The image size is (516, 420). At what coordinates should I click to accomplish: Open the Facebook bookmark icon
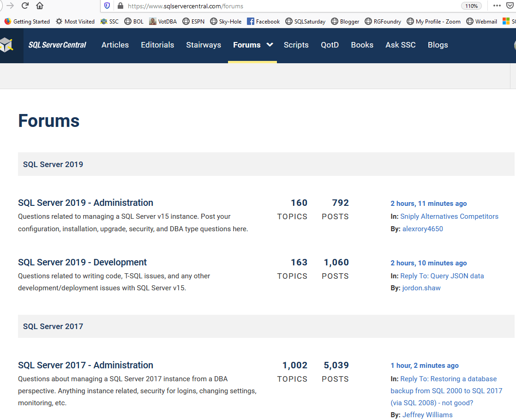tap(251, 21)
